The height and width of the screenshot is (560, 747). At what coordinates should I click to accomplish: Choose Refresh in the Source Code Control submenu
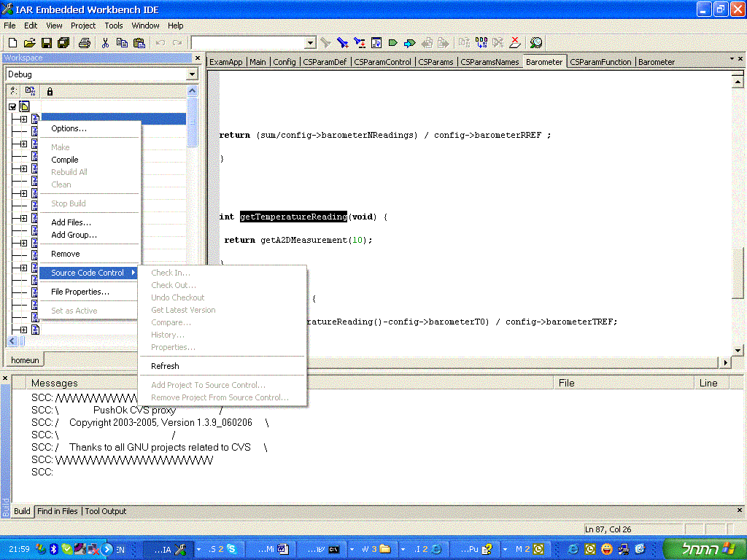(165, 366)
